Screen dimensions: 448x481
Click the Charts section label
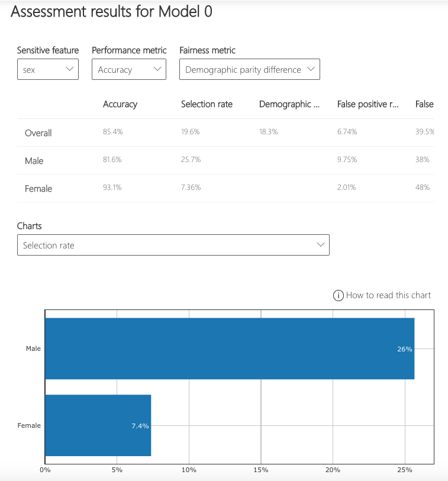coord(29,226)
